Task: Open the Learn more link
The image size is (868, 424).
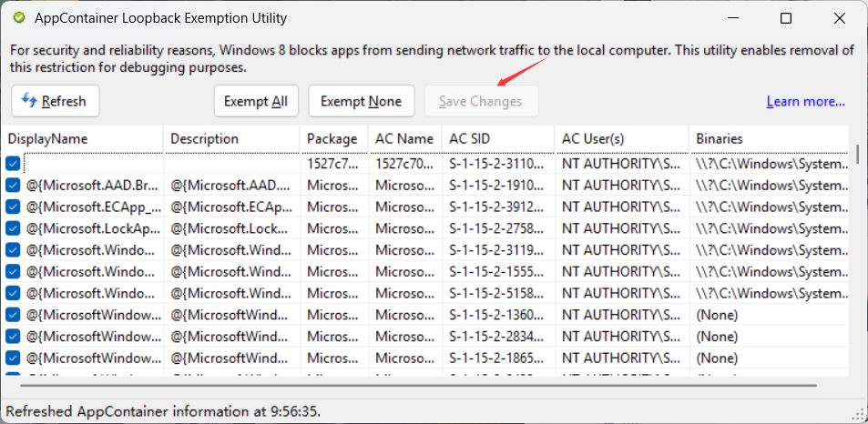Action: tap(805, 101)
